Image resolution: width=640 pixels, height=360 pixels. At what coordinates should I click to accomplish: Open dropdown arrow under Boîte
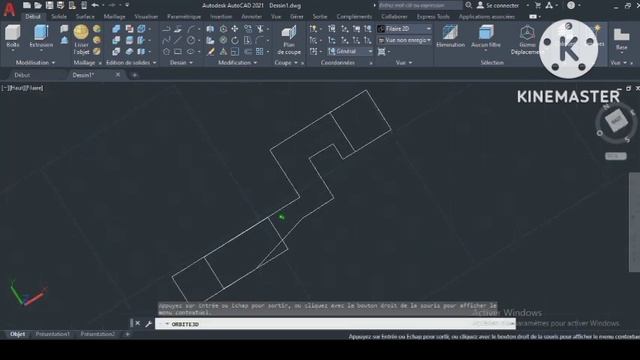(x=13, y=50)
